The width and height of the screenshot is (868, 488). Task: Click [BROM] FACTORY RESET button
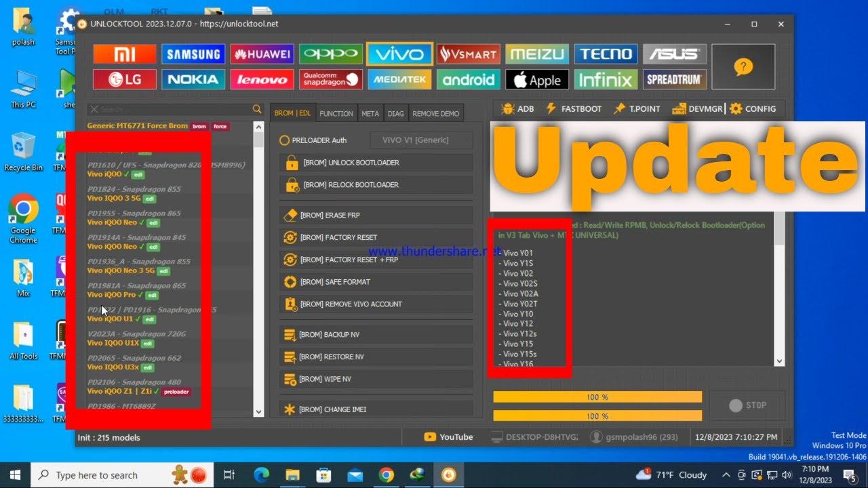[x=376, y=237]
